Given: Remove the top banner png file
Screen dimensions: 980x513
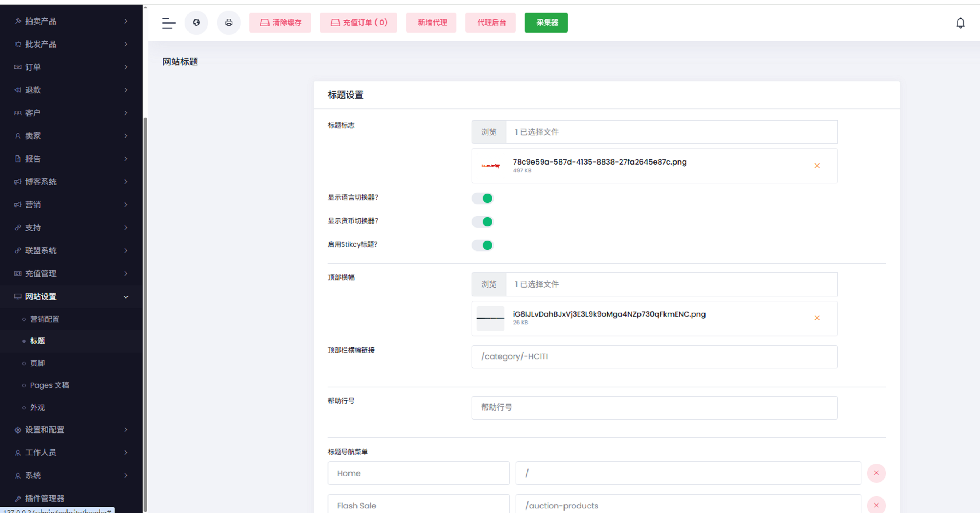Looking at the screenshot, I should [x=817, y=318].
